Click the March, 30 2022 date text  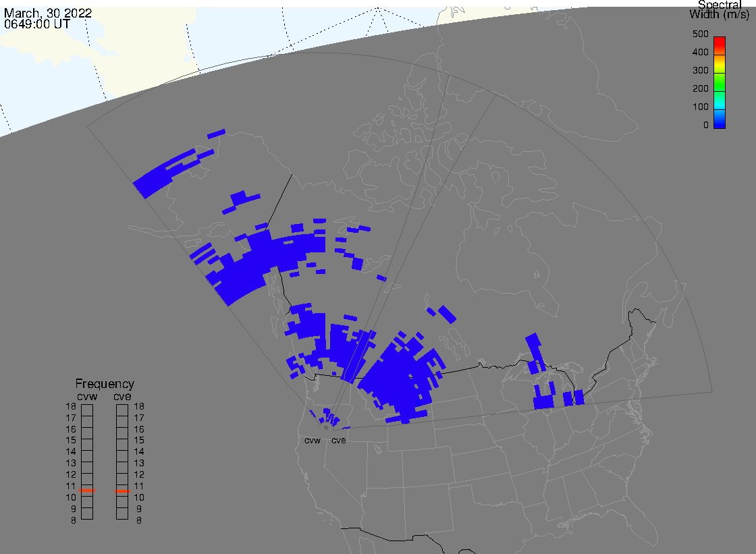[x=48, y=13]
